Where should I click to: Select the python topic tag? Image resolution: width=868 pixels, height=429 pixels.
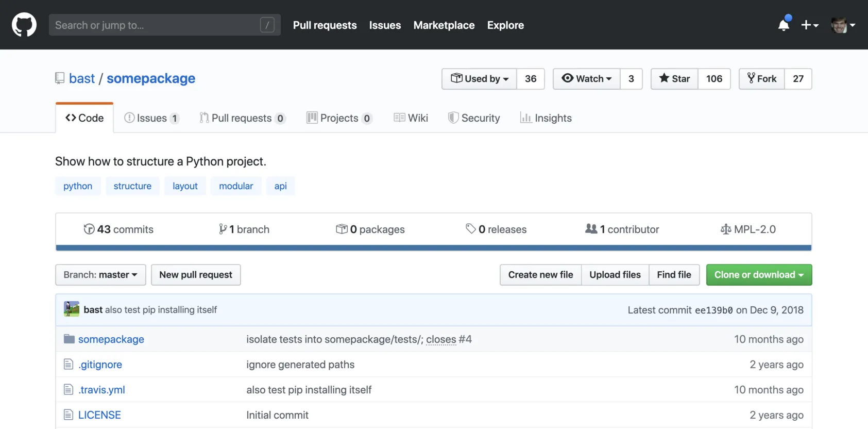[78, 186]
